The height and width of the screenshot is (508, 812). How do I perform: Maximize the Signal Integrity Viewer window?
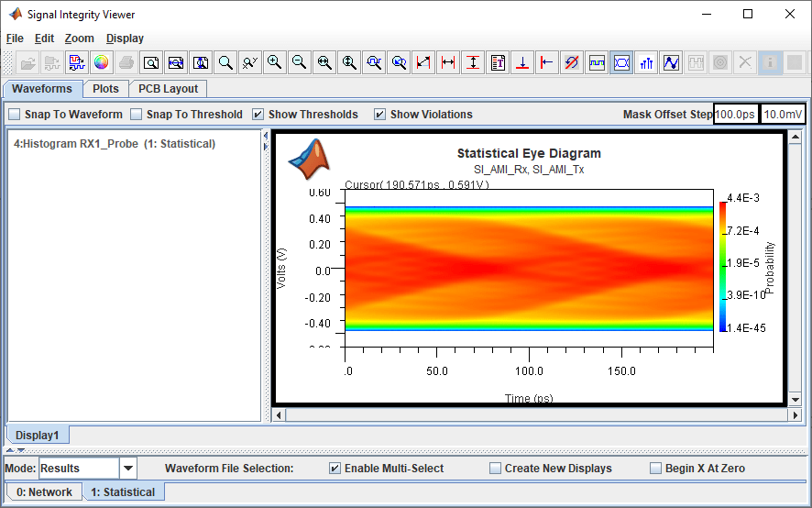748,14
